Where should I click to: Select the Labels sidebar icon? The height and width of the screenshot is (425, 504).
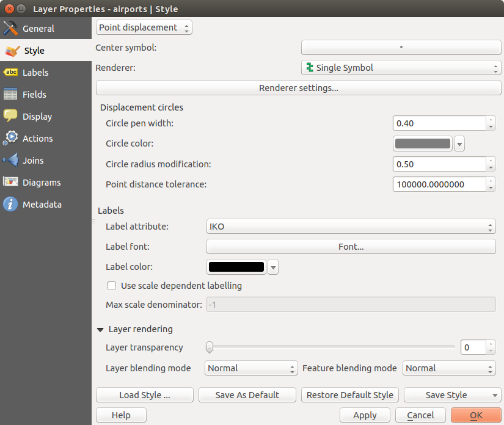pyautogui.click(x=10, y=73)
